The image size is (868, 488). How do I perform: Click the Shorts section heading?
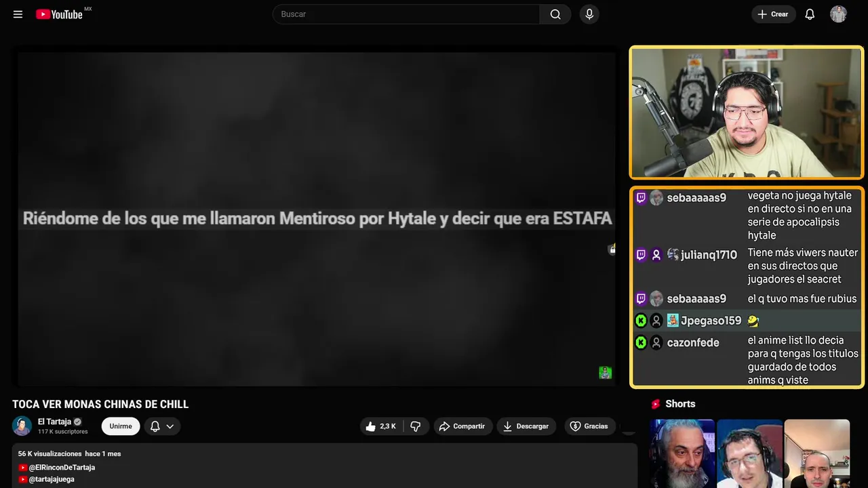click(x=680, y=404)
